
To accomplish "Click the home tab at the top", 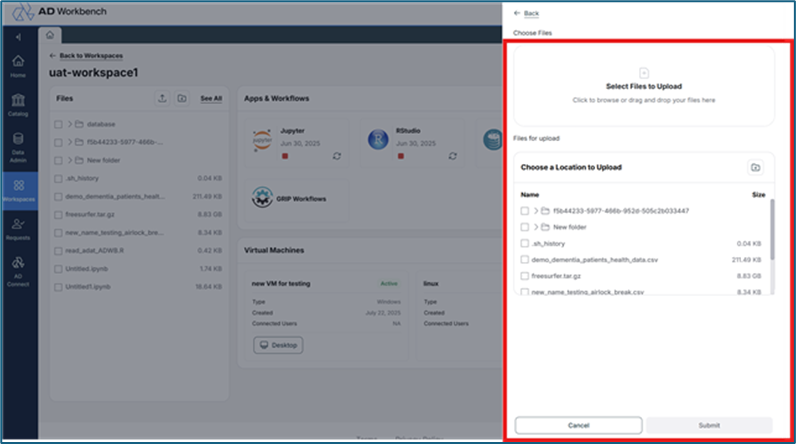I will (x=50, y=35).
